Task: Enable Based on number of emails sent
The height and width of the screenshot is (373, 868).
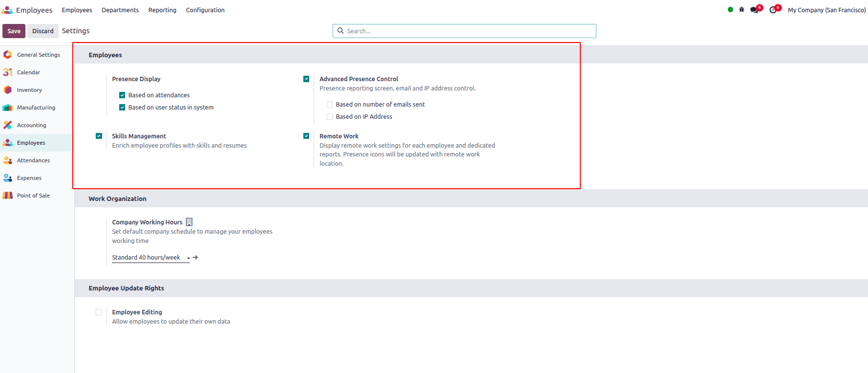Action: coord(330,104)
